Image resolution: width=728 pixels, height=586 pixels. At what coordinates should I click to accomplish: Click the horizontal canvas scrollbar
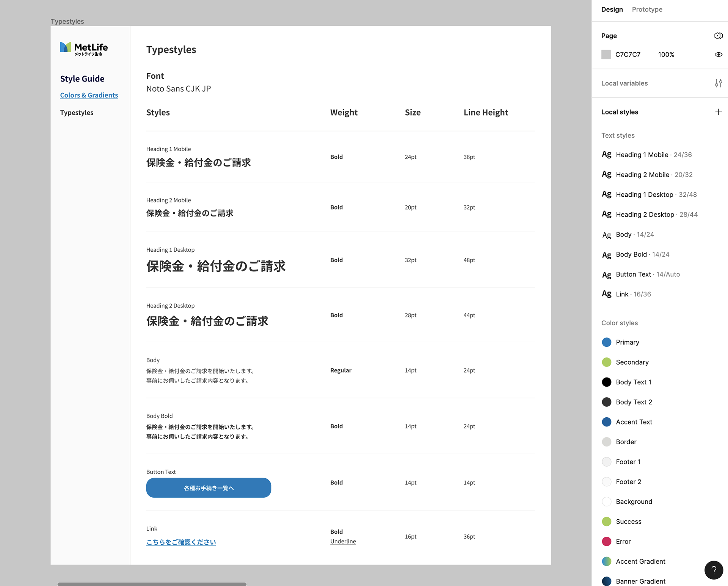152,584
